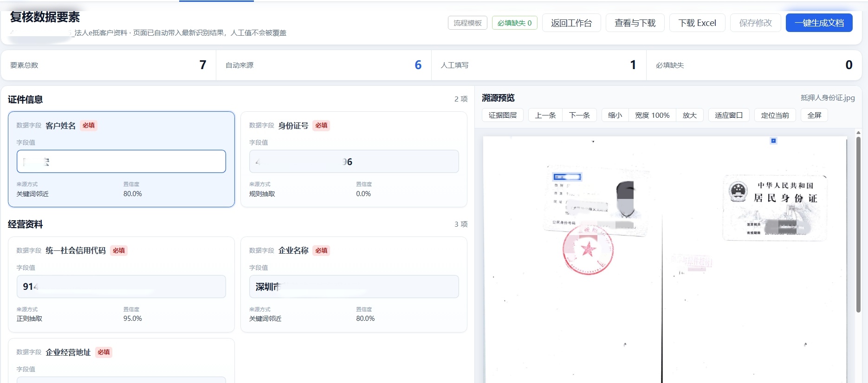The image size is (868, 383).
Task: Click 规则抽取 source label
Action: [262, 194]
